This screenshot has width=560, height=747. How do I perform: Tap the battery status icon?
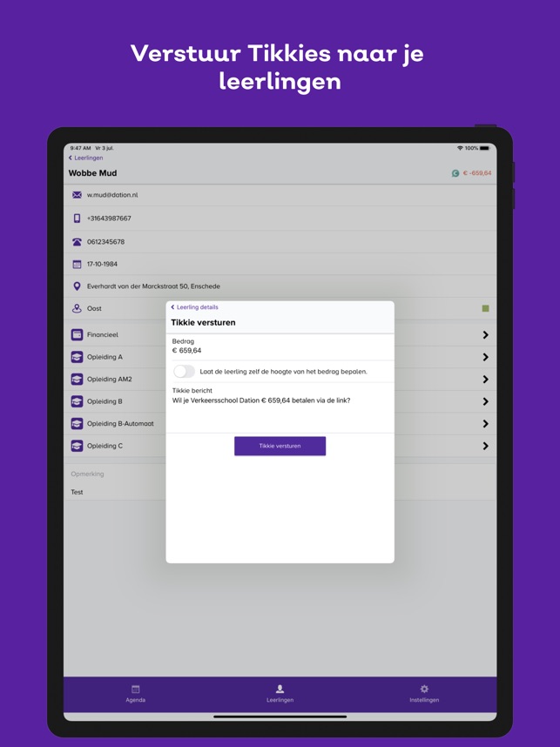[485, 148]
